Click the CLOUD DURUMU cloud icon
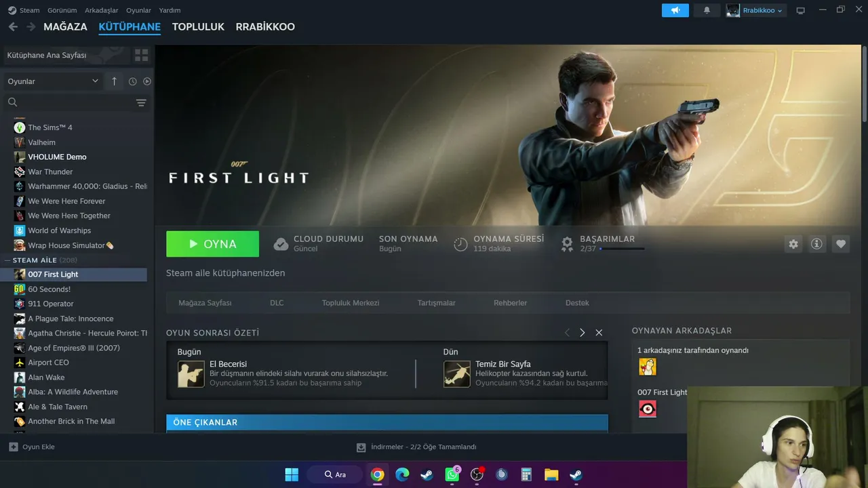 (x=281, y=244)
